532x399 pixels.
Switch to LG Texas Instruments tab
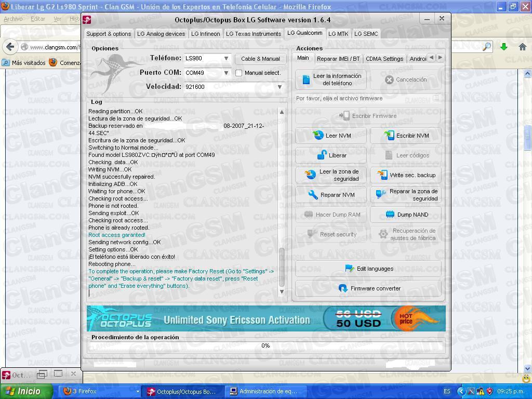pos(254,34)
